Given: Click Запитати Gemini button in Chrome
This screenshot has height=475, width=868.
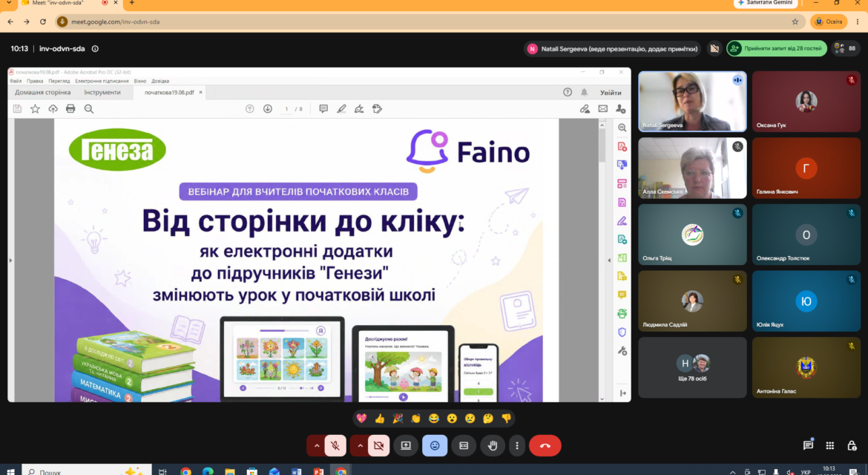Looking at the screenshot, I should [x=765, y=3].
